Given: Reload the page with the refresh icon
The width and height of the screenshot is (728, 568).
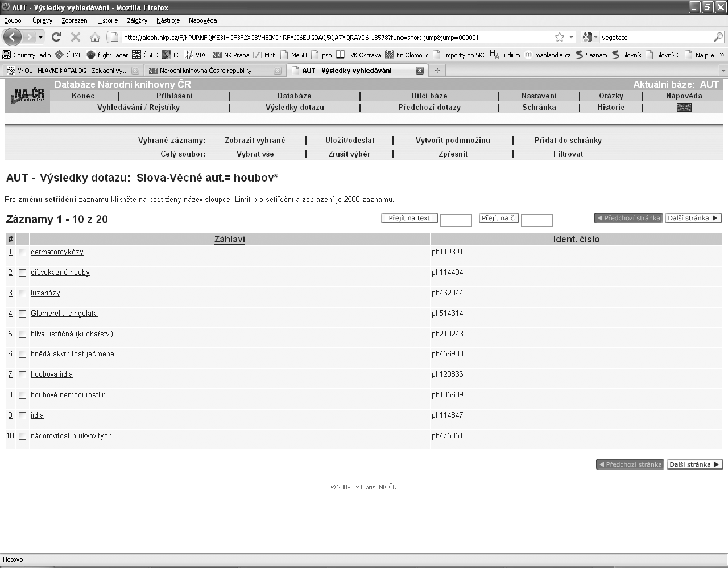Looking at the screenshot, I should click(x=56, y=37).
